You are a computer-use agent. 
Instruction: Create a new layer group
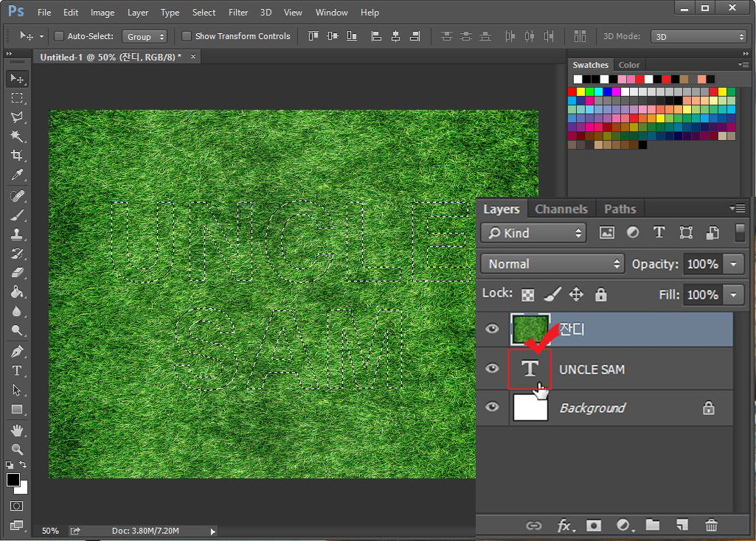click(x=652, y=525)
